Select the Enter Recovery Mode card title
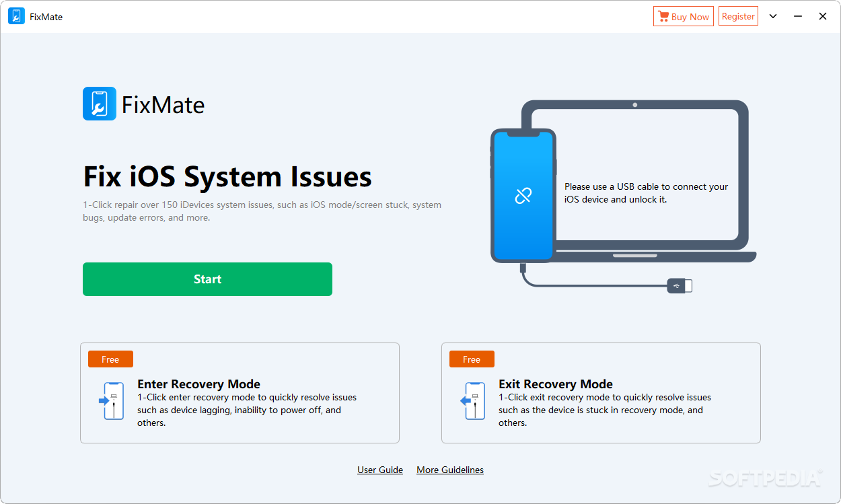The image size is (841, 504). [x=199, y=384]
